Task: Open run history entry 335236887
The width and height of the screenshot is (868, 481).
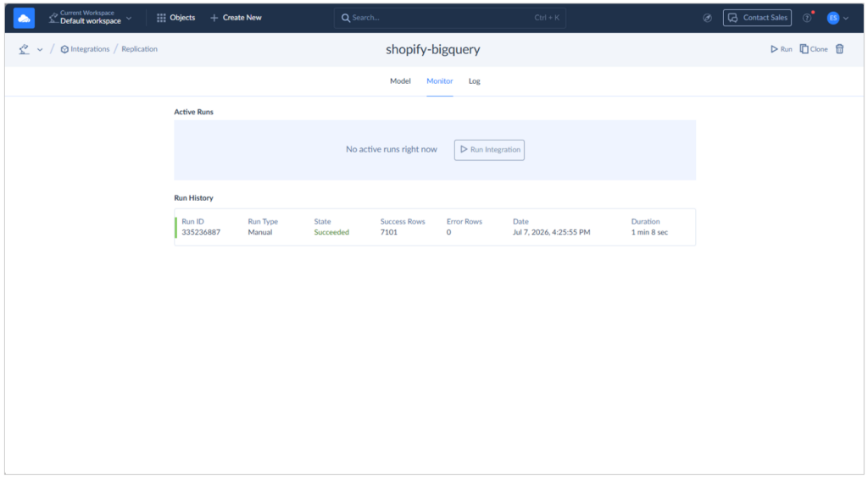Action: pyautogui.click(x=435, y=227)
